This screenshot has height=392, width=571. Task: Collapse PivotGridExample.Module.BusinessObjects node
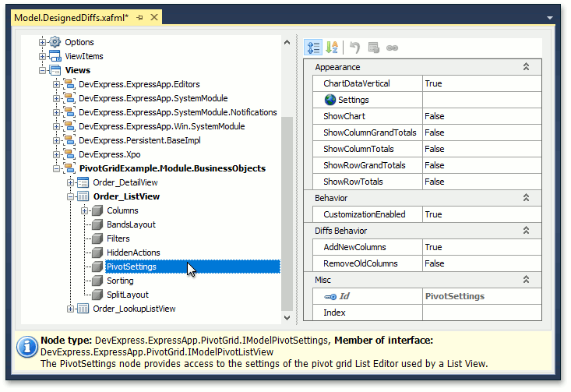tap(56, 168)
